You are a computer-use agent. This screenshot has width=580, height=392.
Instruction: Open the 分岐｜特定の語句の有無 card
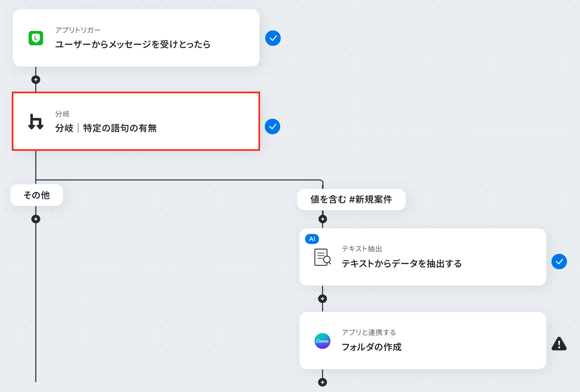136,121
